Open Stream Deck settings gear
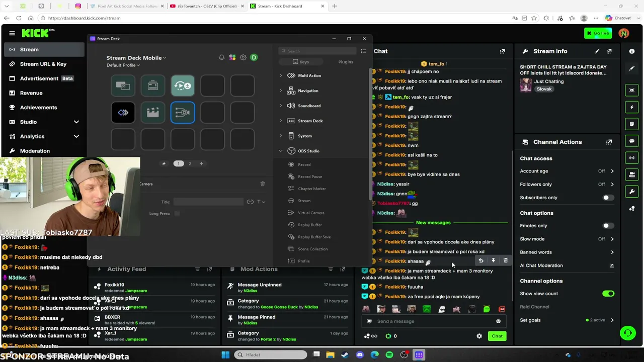Screen dimensions: 644x362 pyautogui.click(x=243, y=57)
